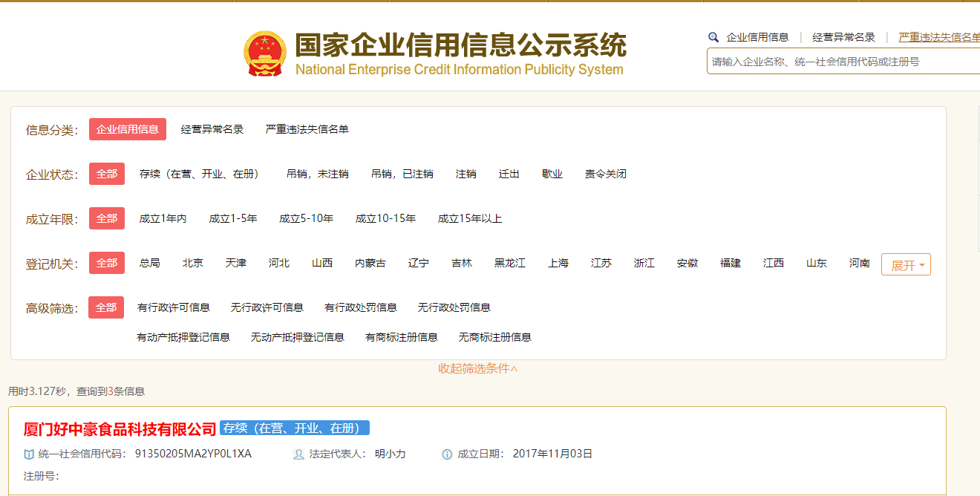Filter registration authority by 江西
The width and height of the screenshot is (980, 496).
[x=774, y=263]
